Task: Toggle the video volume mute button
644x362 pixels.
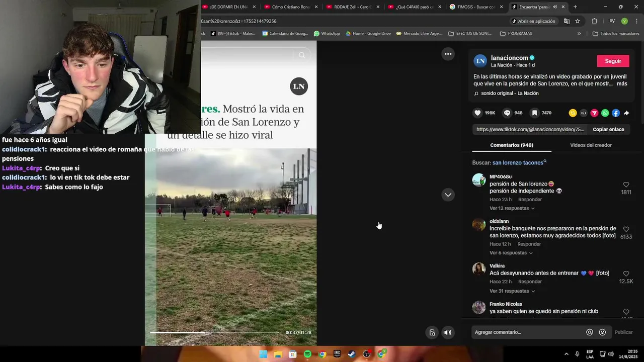Action: point(448,332)
